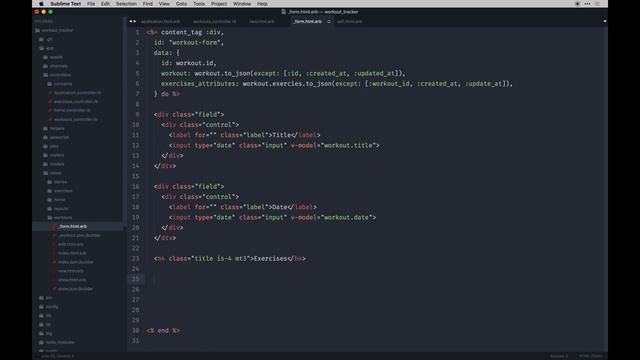Open the Apple menu

coord(41,4)
